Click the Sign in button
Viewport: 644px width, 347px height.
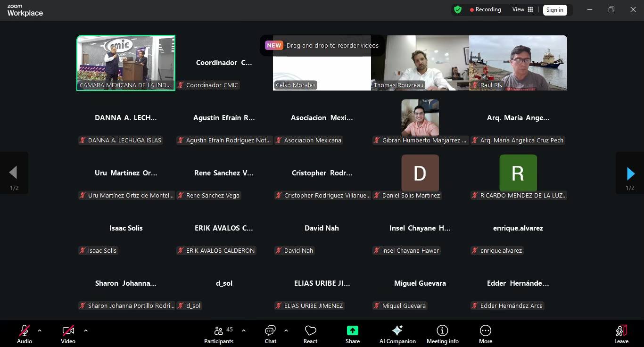point(554,10)
